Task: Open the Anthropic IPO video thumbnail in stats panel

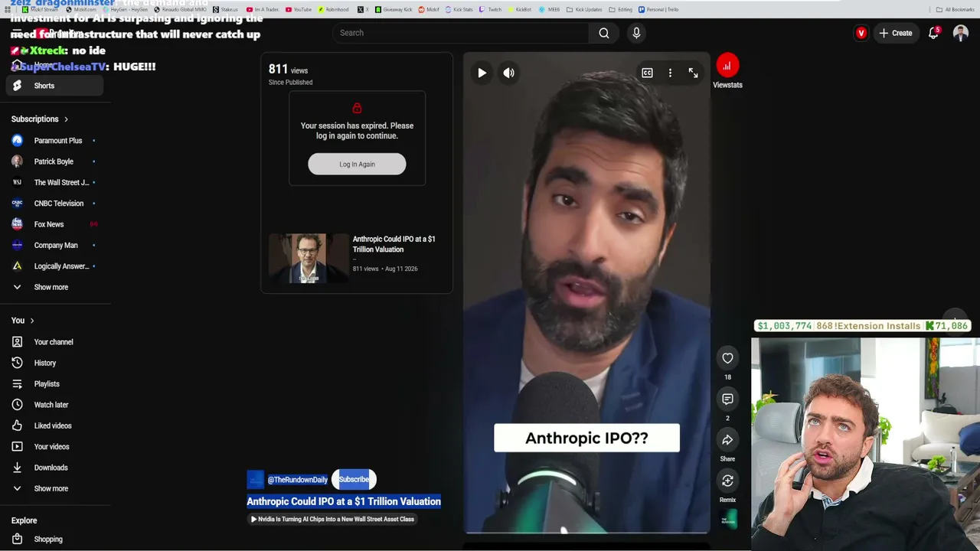Action: (x=309, y=258)
